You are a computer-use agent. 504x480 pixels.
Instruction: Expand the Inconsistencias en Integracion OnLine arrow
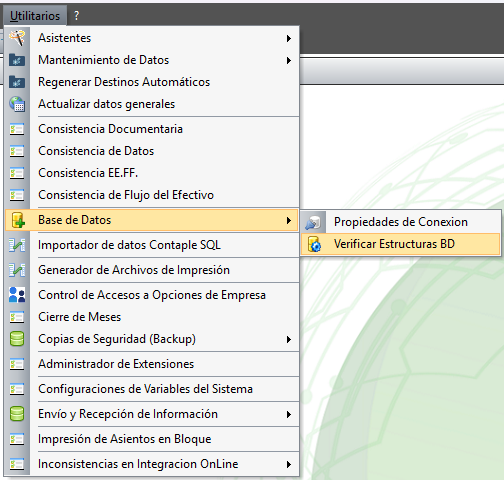[x=289, y=464]
